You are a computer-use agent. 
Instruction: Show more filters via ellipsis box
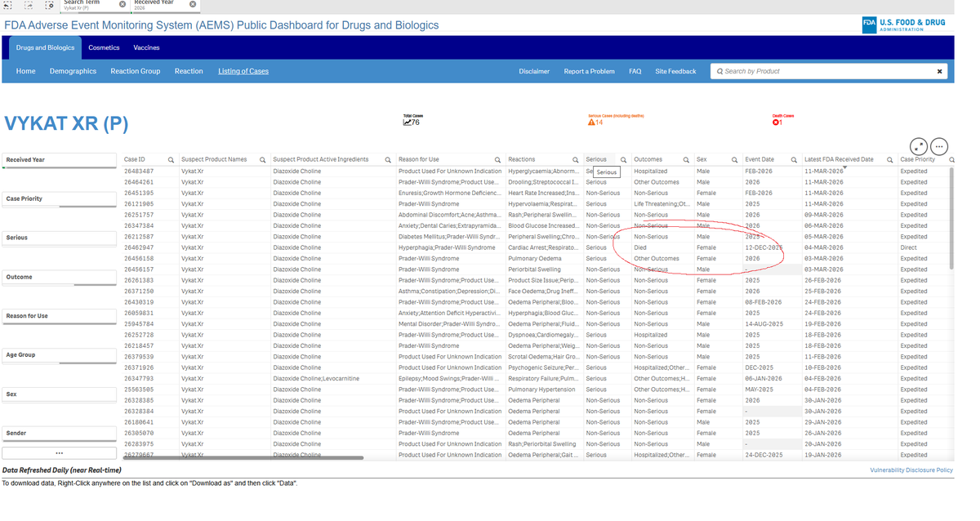(x=60, y=453)
